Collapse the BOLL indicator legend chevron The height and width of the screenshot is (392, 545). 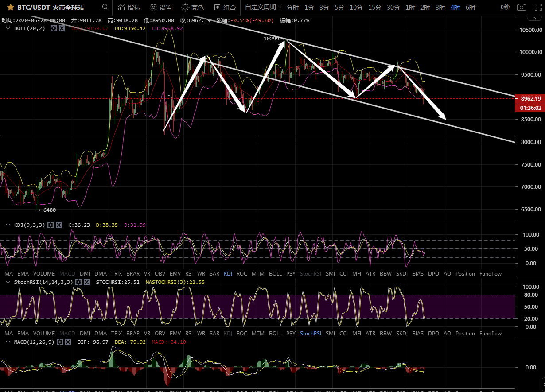click(8, 28)
